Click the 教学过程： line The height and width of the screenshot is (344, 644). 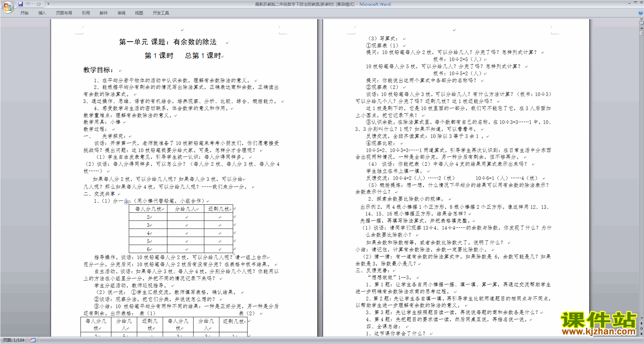coord(95,129)
